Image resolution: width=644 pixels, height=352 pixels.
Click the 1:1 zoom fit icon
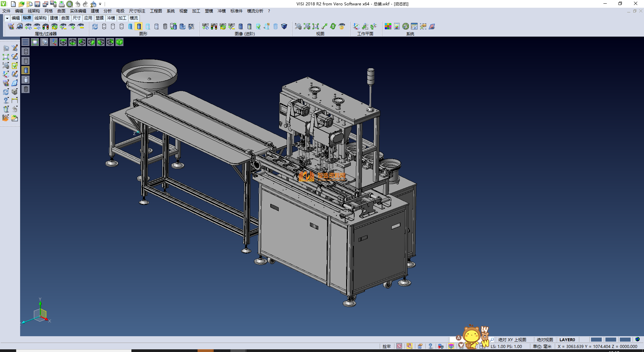click(x=316, y=27)
